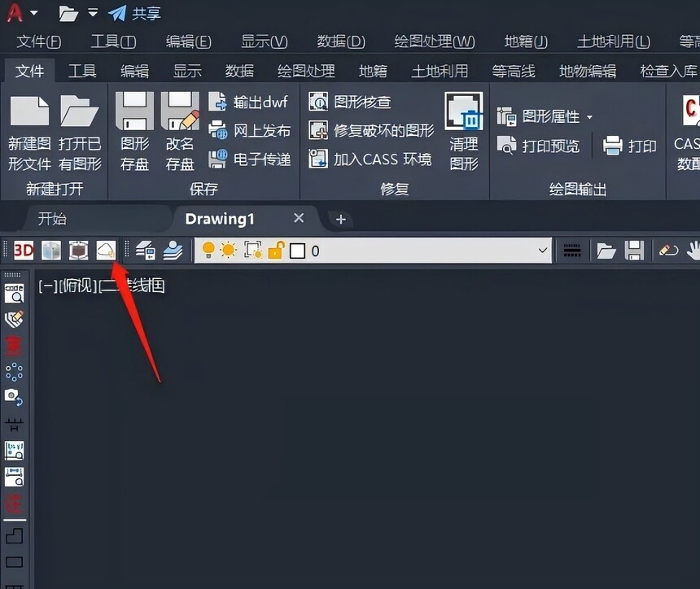Toggle the layer 0 light bulb on/off
Image resolution: width=700 pixels, height=589 pixels.
pyautogui.click(x=208, y=251)
